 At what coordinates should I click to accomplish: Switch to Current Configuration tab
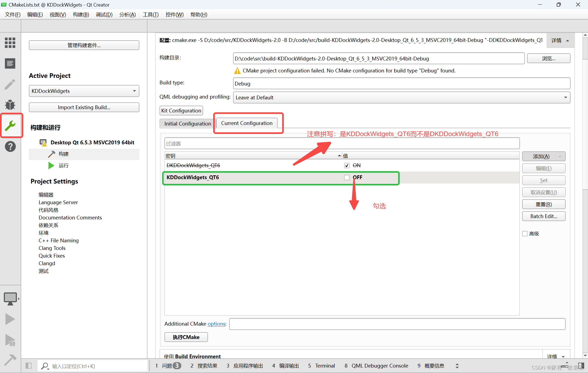(246, 123)
